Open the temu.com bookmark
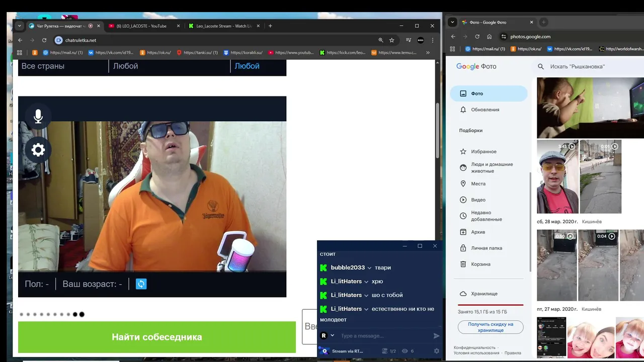This screenshot has width=644, height=362. (x=394, y=52)
